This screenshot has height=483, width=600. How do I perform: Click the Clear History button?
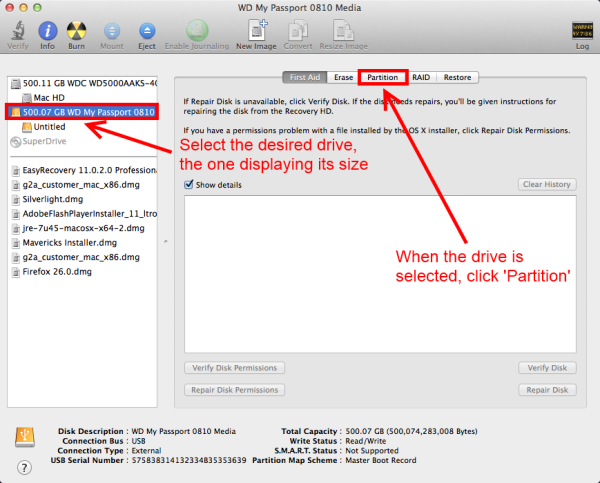click(547, 184)
